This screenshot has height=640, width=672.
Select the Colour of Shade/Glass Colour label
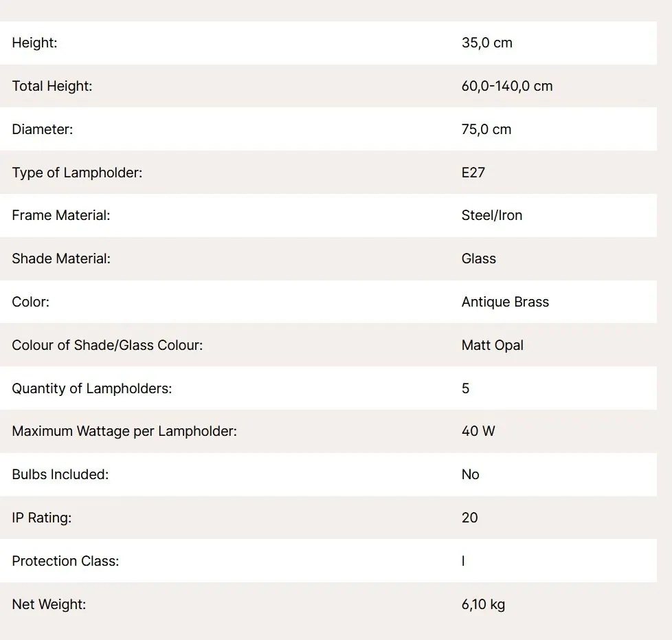click(107, 345)
